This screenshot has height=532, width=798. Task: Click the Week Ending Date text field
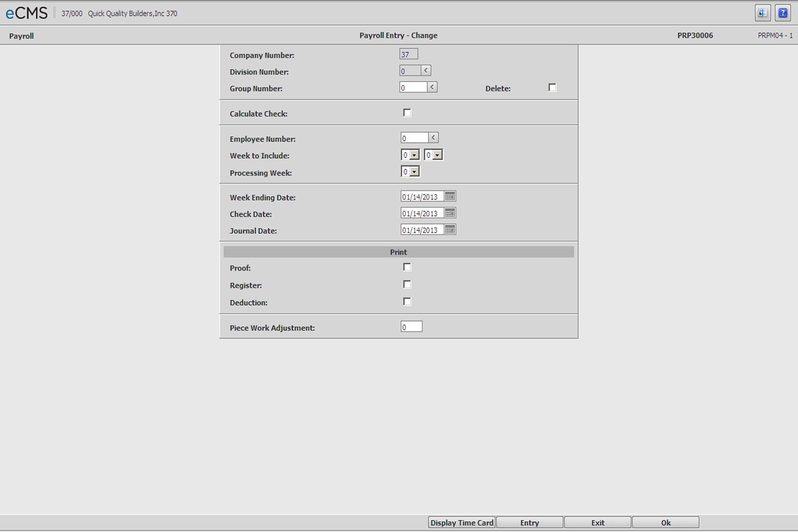[422, 196]
